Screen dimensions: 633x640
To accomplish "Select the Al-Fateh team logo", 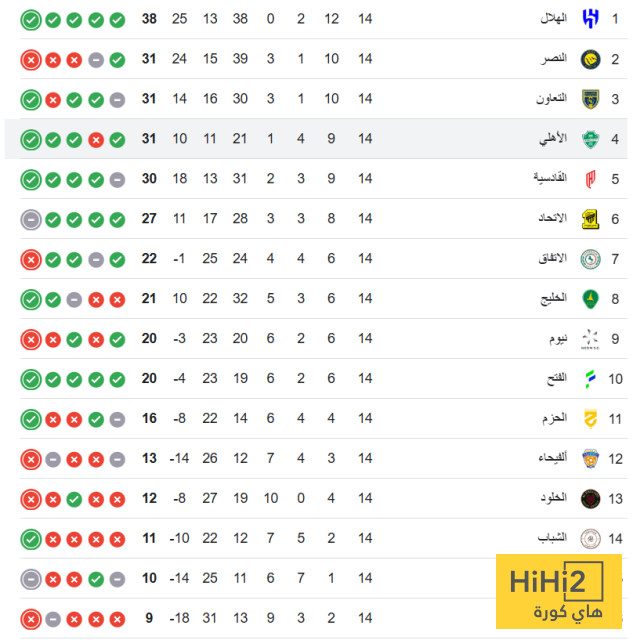I will pos(590,379).
